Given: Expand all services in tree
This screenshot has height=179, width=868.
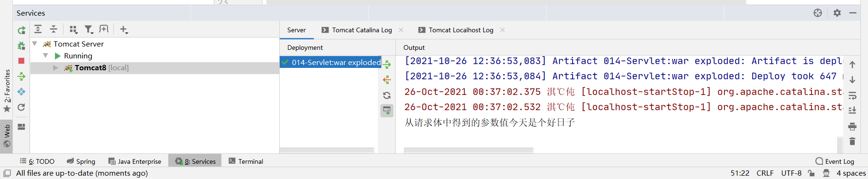Looking at the screenshot, I should click(38, 29).
